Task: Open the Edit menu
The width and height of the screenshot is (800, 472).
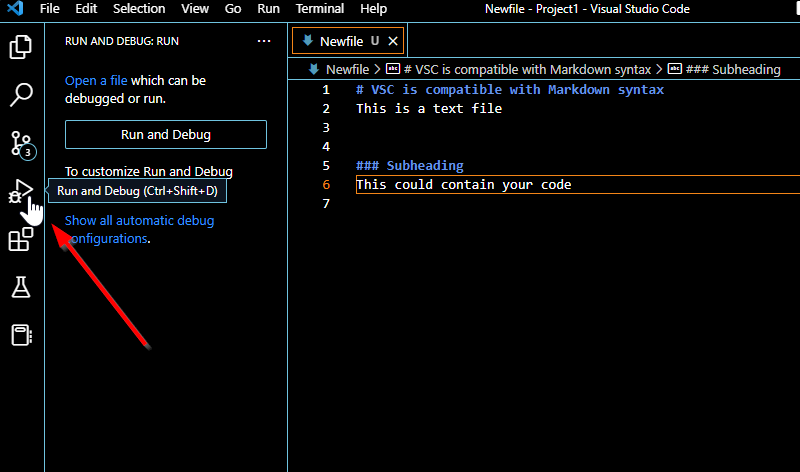Action: [86, 9]
